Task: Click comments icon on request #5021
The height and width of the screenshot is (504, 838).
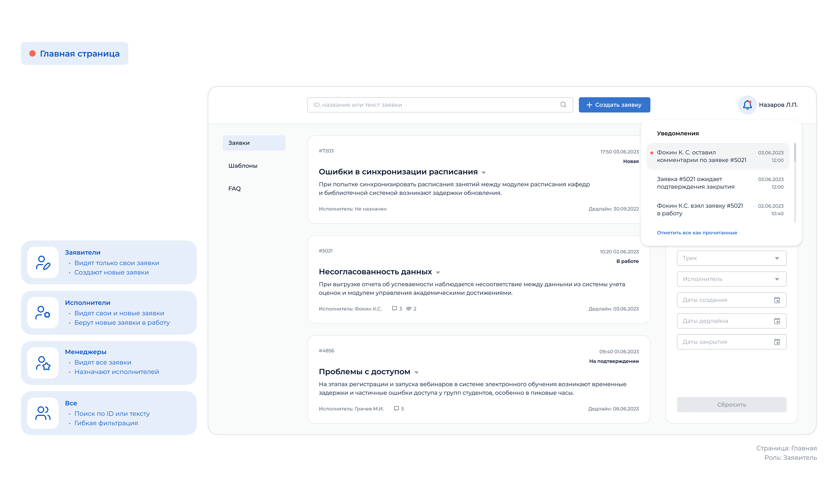Action: [394, 309]
